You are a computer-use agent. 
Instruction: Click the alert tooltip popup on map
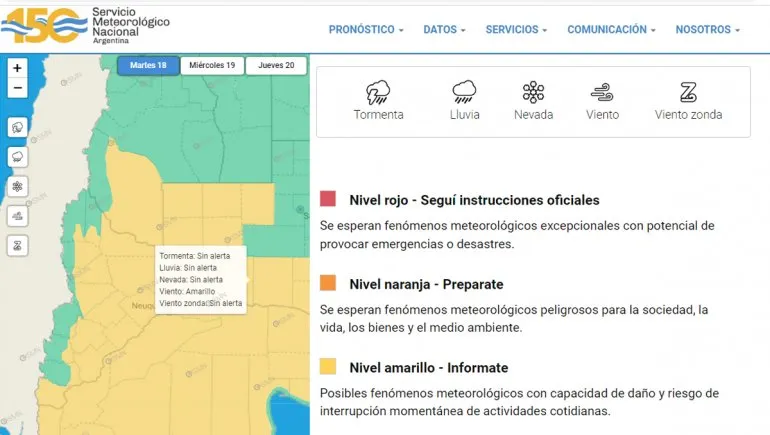tap(200, 279)
